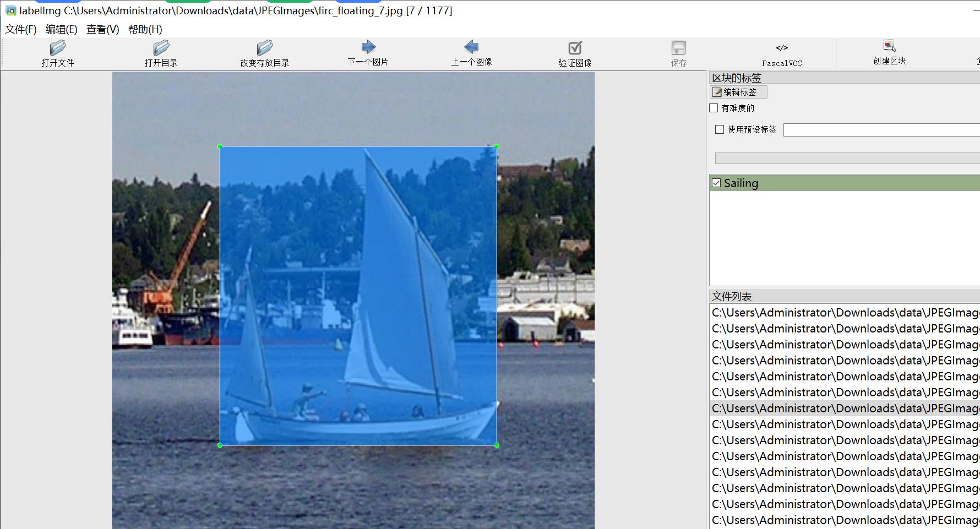Open the 查看(V) menu
The image size is (980, 529).
pyautogui.click(x=103, y=29)
